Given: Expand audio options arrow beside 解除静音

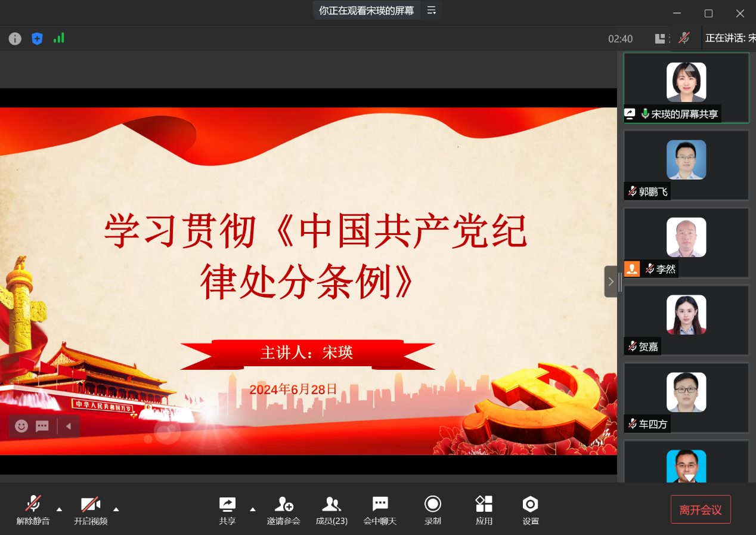Looking at the screenshot, I should point(59,509).
